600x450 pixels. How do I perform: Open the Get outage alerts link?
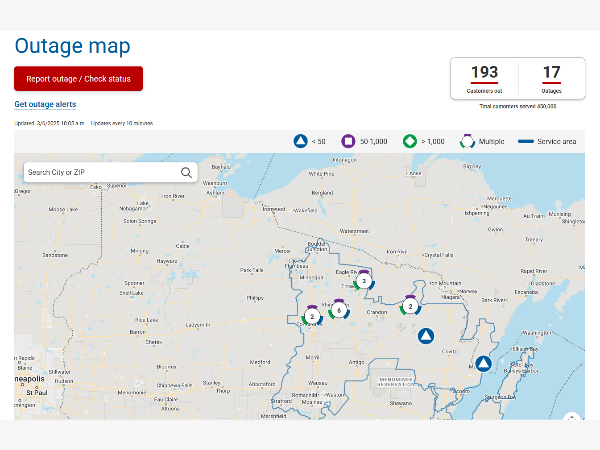(x=45, y=104)
